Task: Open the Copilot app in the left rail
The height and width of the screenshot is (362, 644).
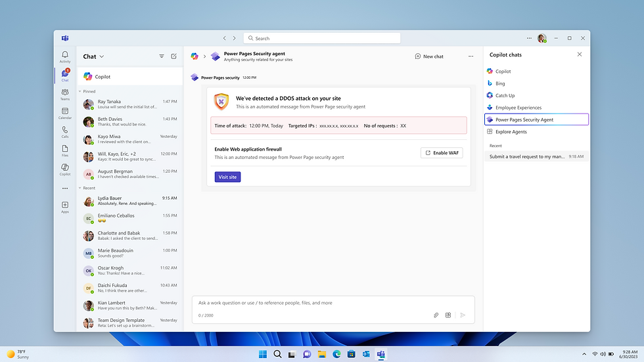Action: (x=65, y=170)
